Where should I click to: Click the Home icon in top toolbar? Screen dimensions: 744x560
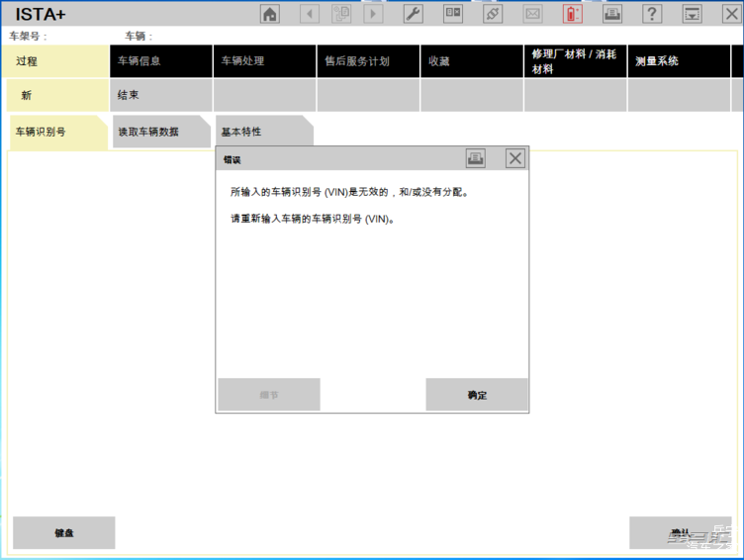(269, 14)
